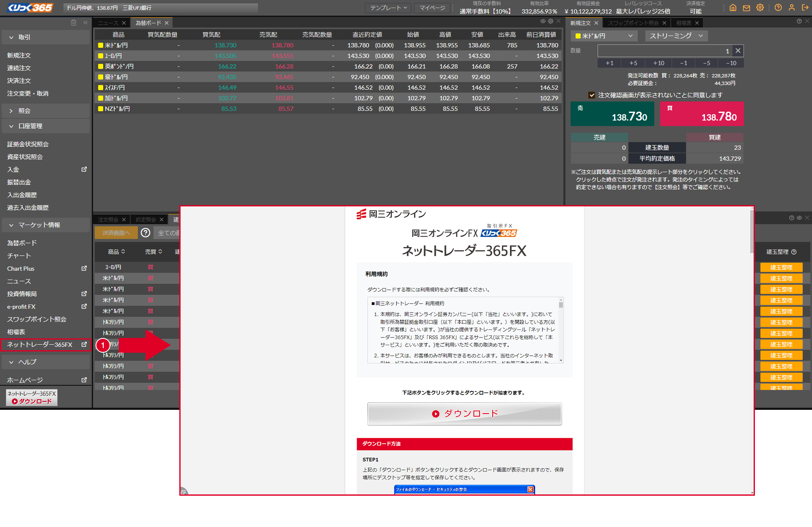The image size is (812, 527).
Task: Click eye icon on 為替ボード panel
Action: click(543, 21)
